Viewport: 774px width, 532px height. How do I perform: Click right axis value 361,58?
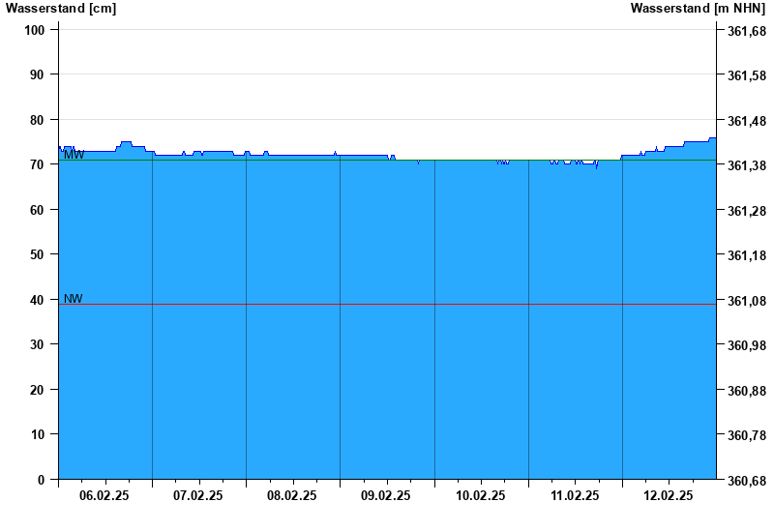click(x=747, y=76)
